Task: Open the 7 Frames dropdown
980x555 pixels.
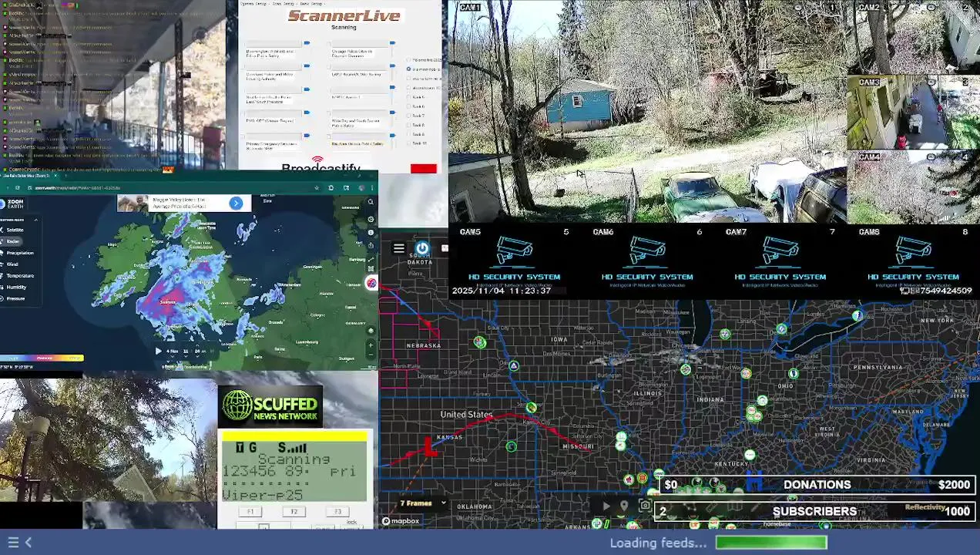Action: [423, 503]
